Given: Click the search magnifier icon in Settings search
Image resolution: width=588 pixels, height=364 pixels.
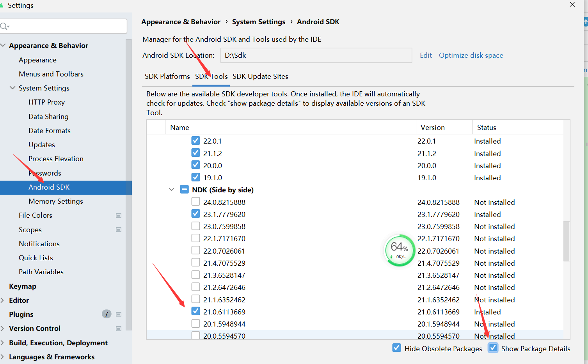Looking at the screenshot, I should pos(4,26).
